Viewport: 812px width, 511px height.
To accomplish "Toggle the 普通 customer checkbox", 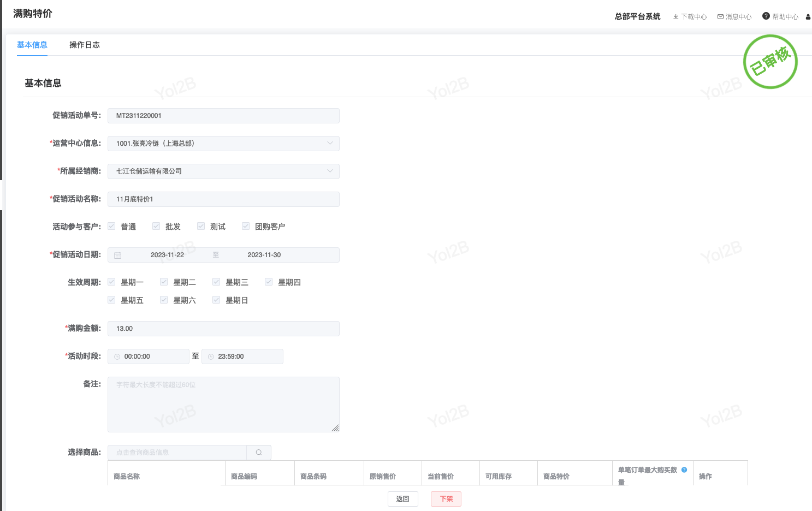I will pyautogui.click(x=111, y=226).
